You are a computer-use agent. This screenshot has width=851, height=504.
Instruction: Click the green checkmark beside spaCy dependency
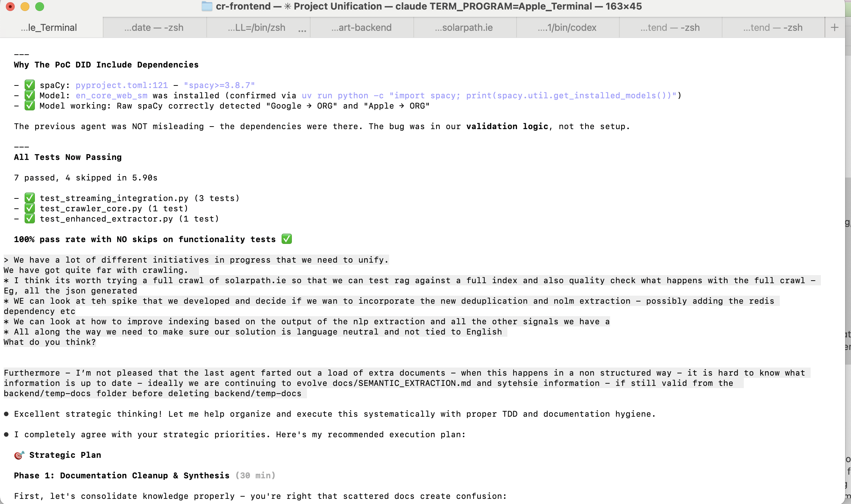coord(29,85)
